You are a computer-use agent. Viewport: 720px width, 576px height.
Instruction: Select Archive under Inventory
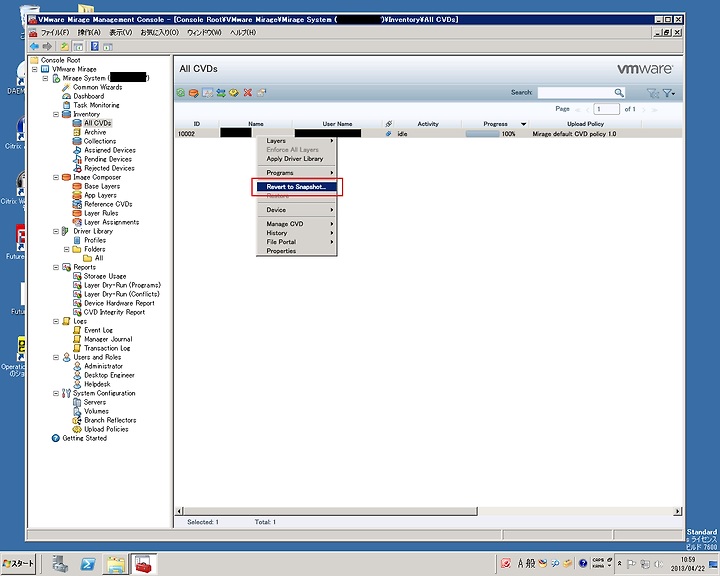coord(95,132)
